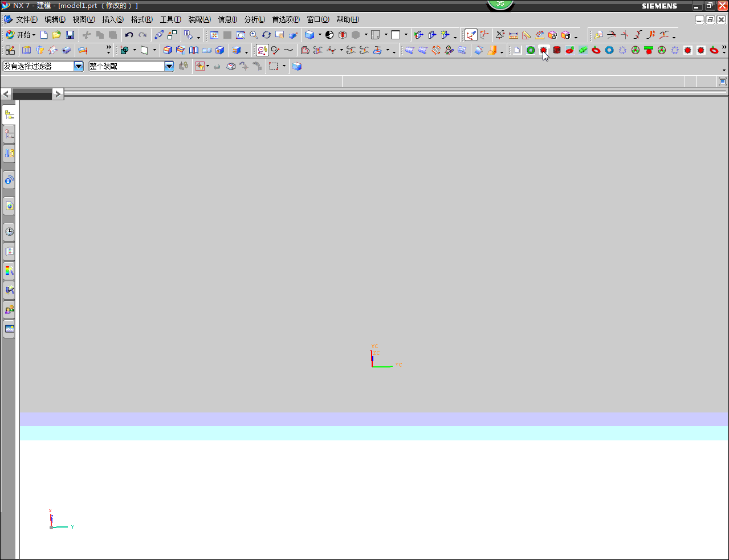This screenshot has height=560, width=729.
Task: Open the 装配(A) menu
Action: point(199,19)
